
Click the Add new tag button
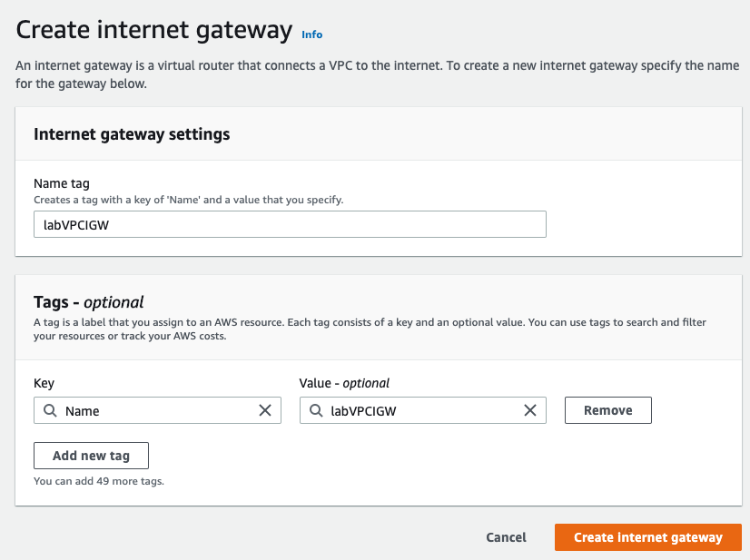pyautogui.click(x=91, y=456)
